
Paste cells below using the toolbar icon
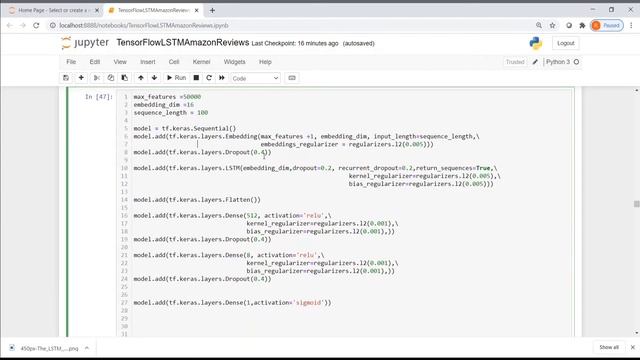click(x=124, y=78)
